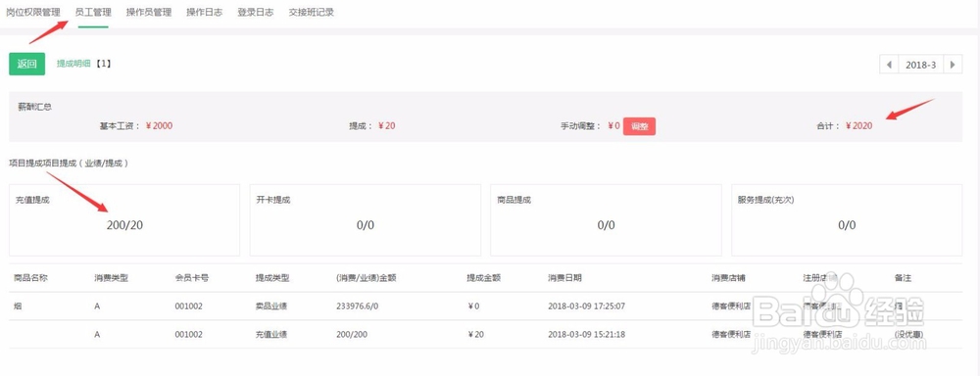Click the 备注 column header
Screen dimensions: 980x376
(903, 278)
